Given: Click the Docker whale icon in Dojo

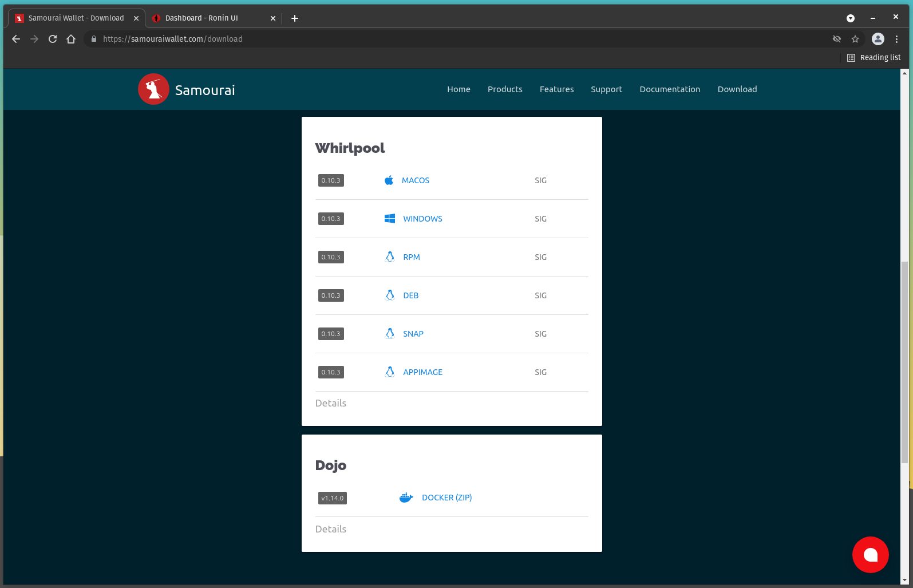Looking at the screenshot, I should click(406, 498).
